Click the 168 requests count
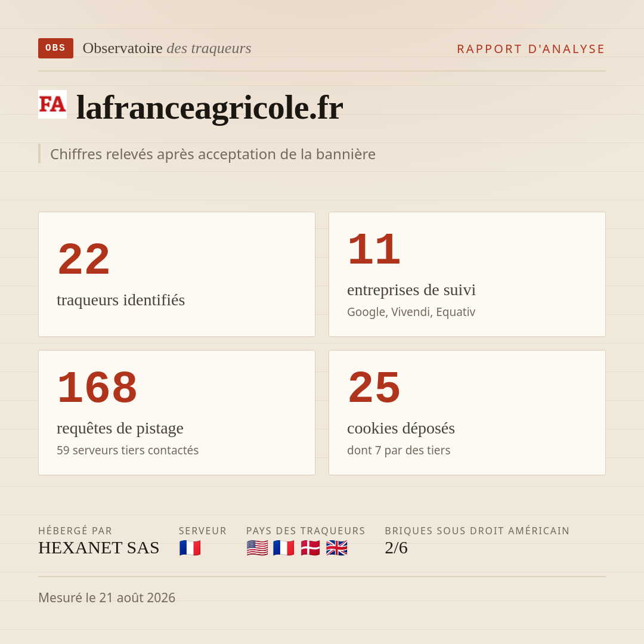The image size is (644, 644). coord(97,388)
